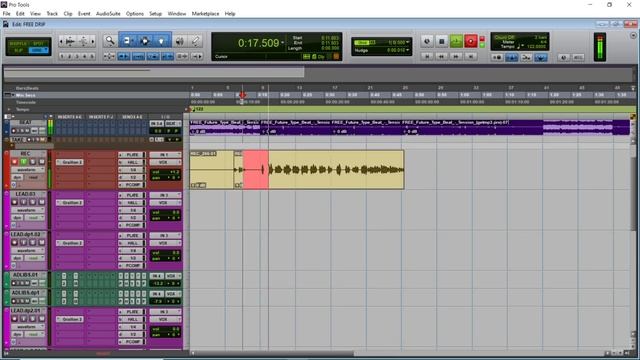The image size is (640, 360).
Task: Click the red selected region on REC track
Action: pos(256,169)
